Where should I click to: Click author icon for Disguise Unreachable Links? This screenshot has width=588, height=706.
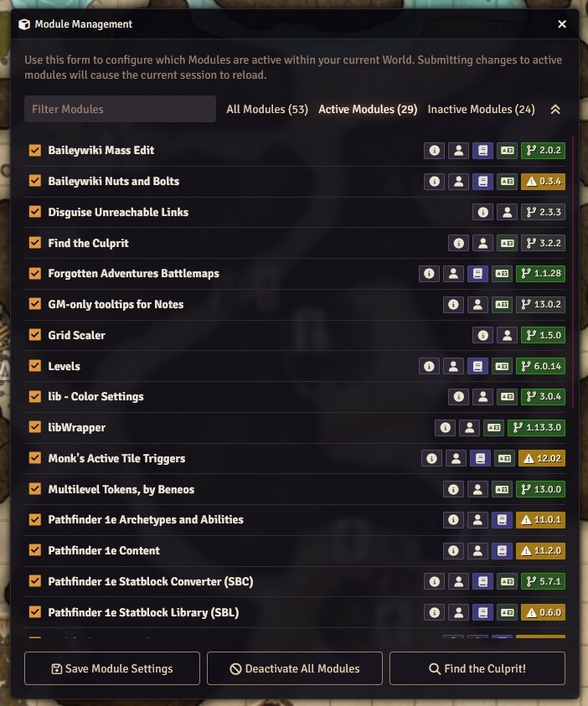(507, 212)
